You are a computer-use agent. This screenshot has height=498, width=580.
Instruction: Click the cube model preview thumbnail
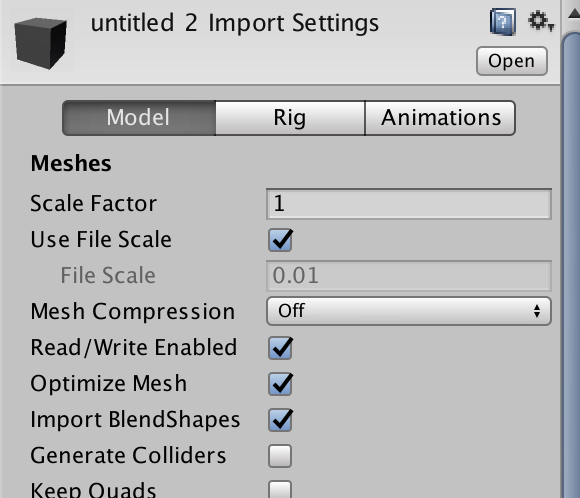(x=41, y=43)
